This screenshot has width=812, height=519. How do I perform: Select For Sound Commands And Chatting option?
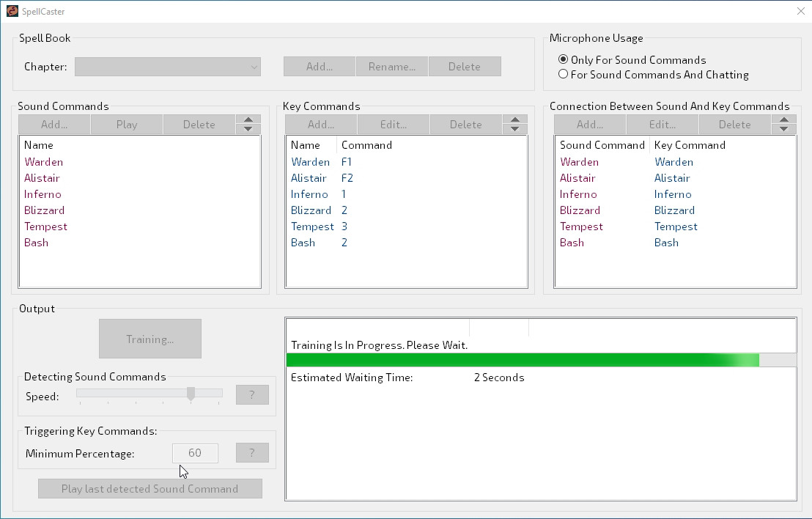pos(563,74)
